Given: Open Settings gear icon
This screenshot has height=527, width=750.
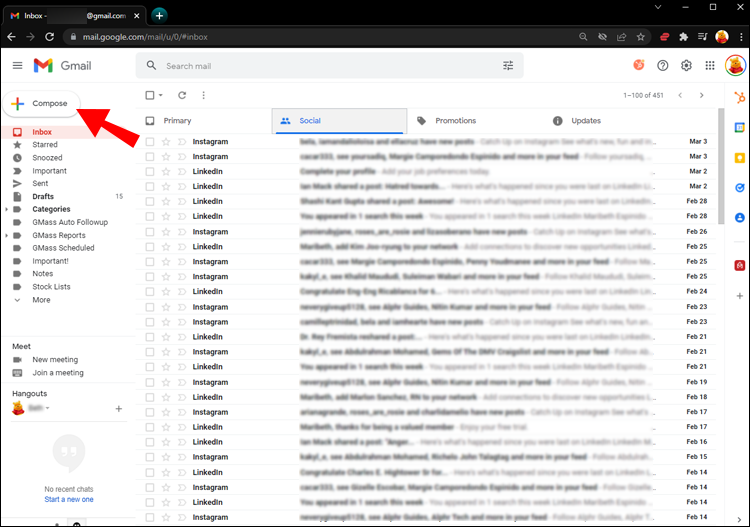Looking at the screenshot, I should pyautogui.click(x=686, y=66).
